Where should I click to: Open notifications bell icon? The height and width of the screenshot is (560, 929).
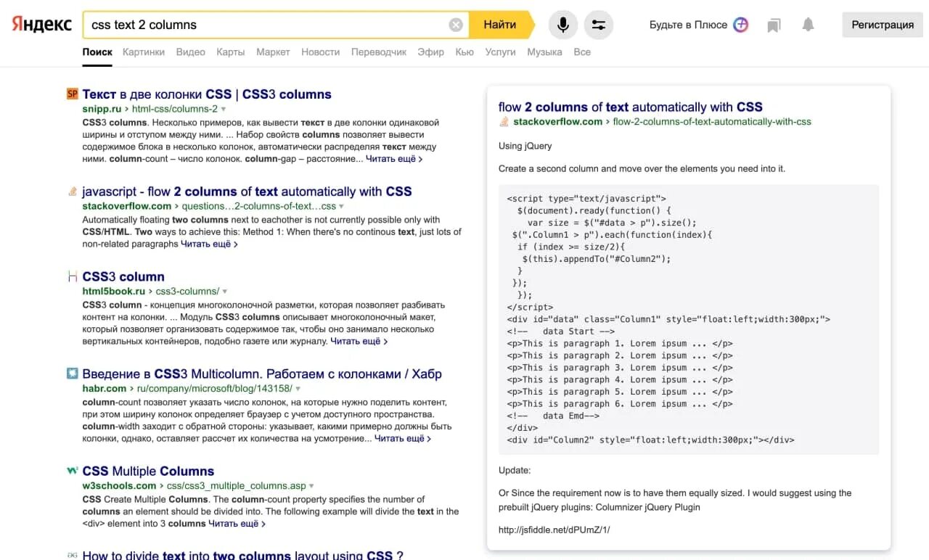coord(808,25)
